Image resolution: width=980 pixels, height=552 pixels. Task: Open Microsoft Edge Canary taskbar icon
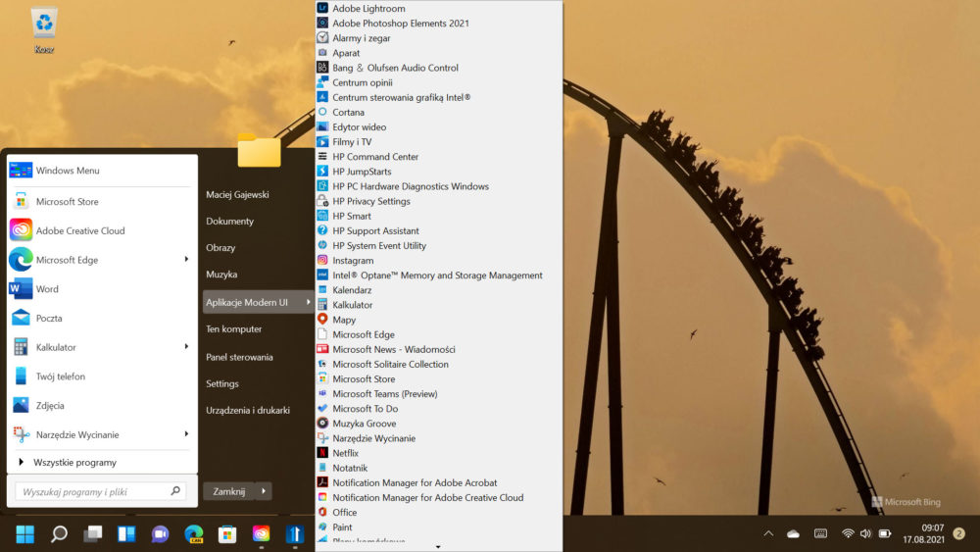tap(194, 534)
